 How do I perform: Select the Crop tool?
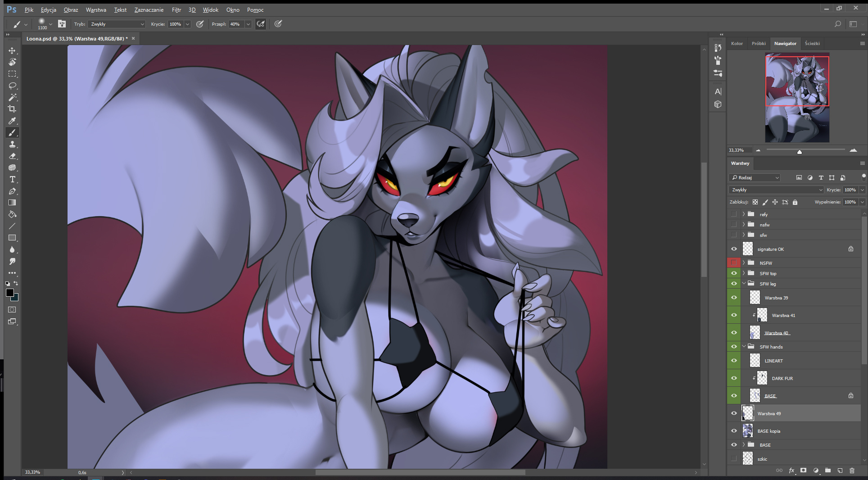tap(12, 109)
